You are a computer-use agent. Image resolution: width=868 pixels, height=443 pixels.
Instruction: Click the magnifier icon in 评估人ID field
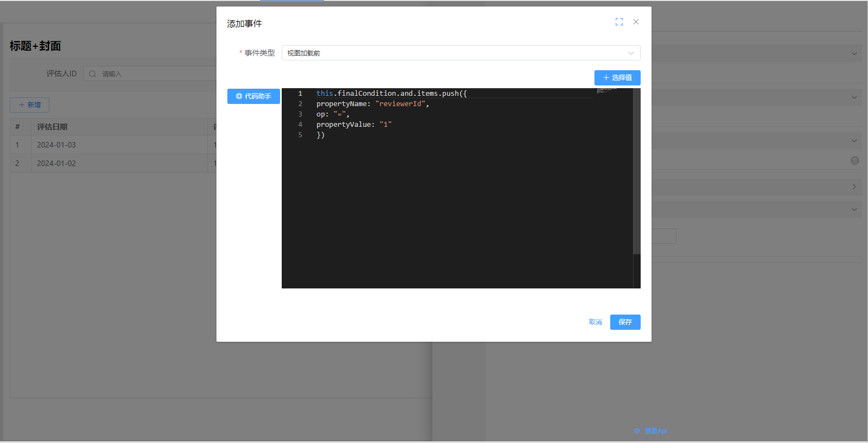[92, 74]
